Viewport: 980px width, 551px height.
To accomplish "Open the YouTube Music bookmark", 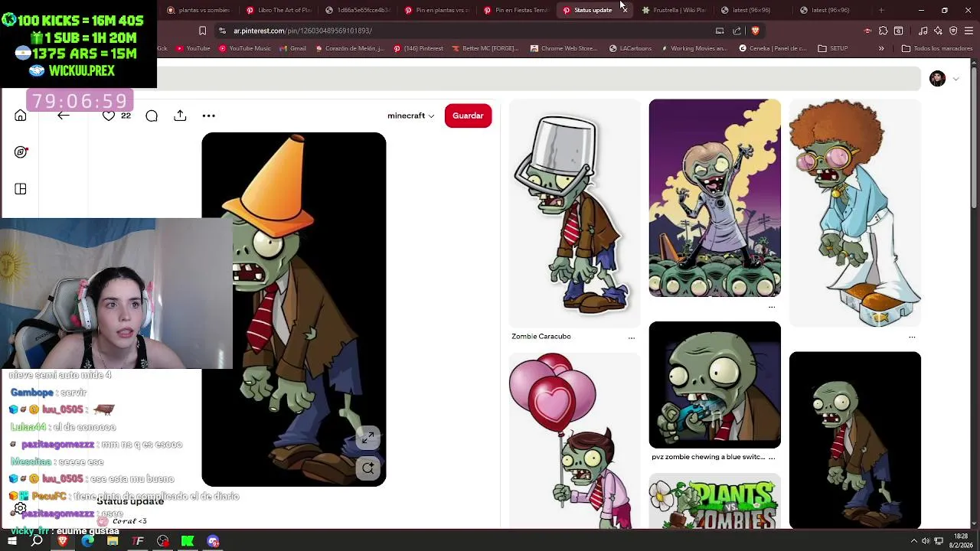I will click(245, 48).
